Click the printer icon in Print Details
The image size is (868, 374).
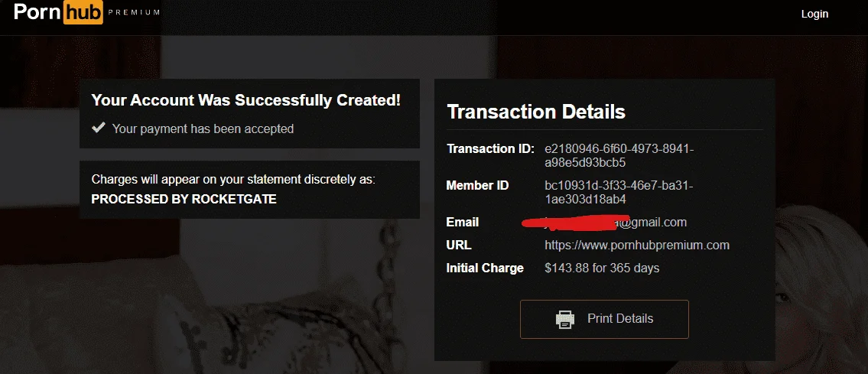[x=564, y=319]
